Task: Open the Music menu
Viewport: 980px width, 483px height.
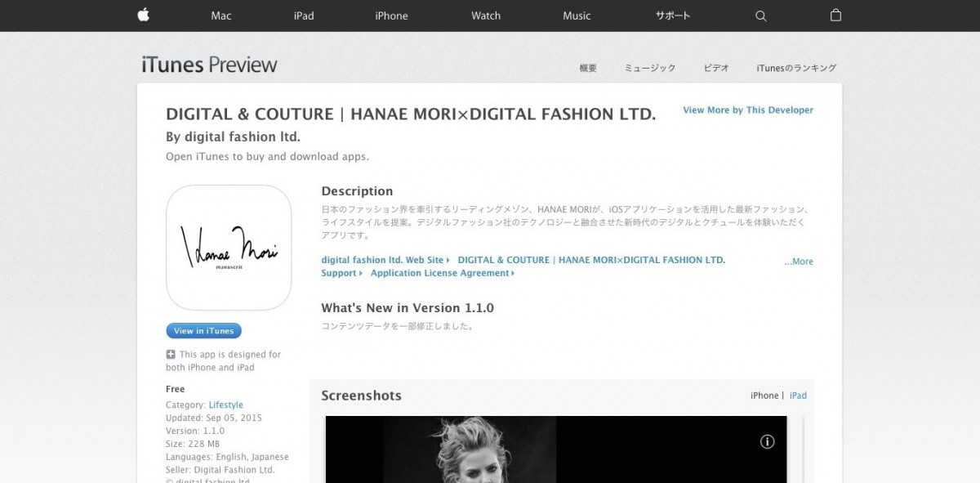Action: [577, 16]
